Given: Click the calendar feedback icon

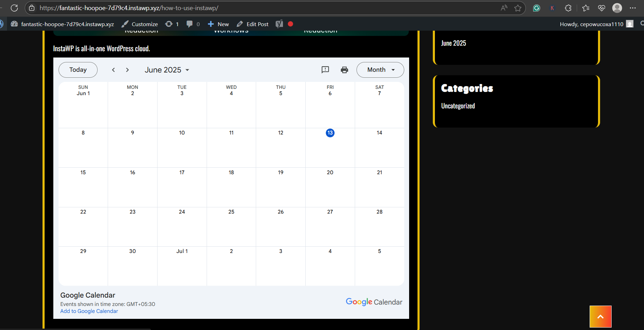Looking at the screenshot, I should pos(325,70).
